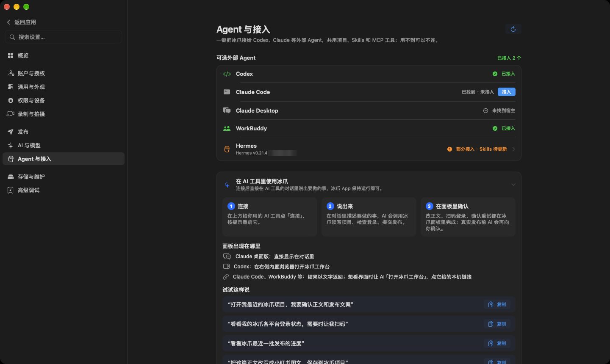Click the 高级调试 debug icon
Viewport: 610px width, 364px height.
[11, 190]
